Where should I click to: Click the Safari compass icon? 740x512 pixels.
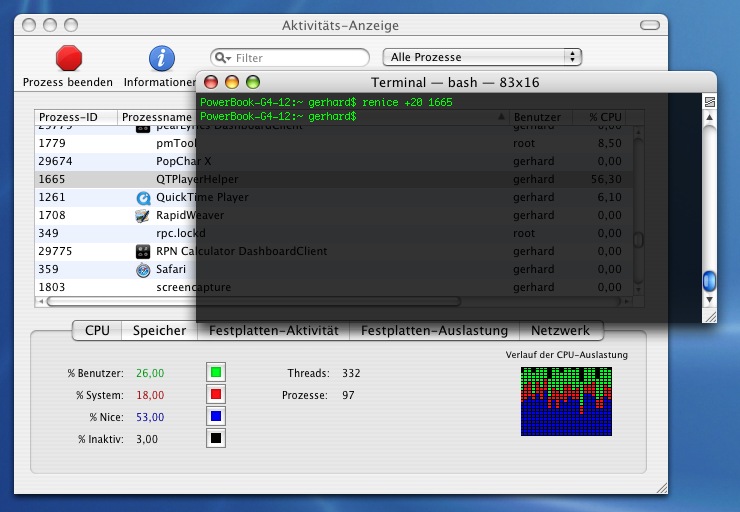tap(143, 269)
